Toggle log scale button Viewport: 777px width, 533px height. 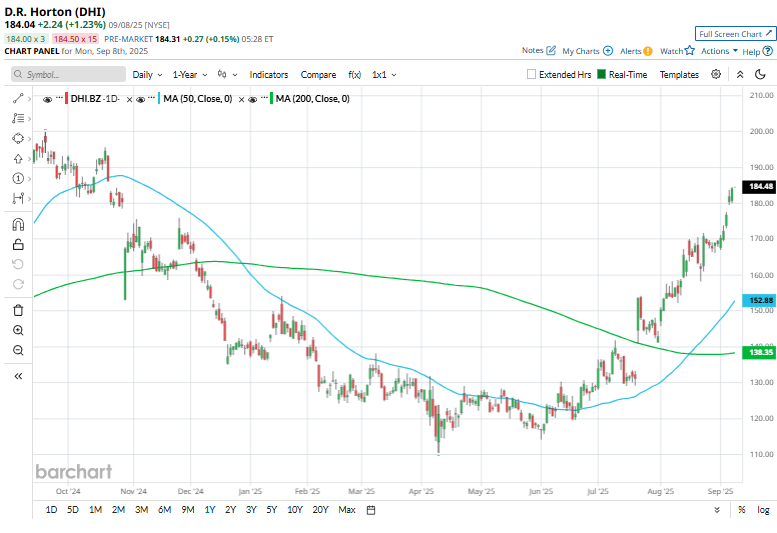763,510
